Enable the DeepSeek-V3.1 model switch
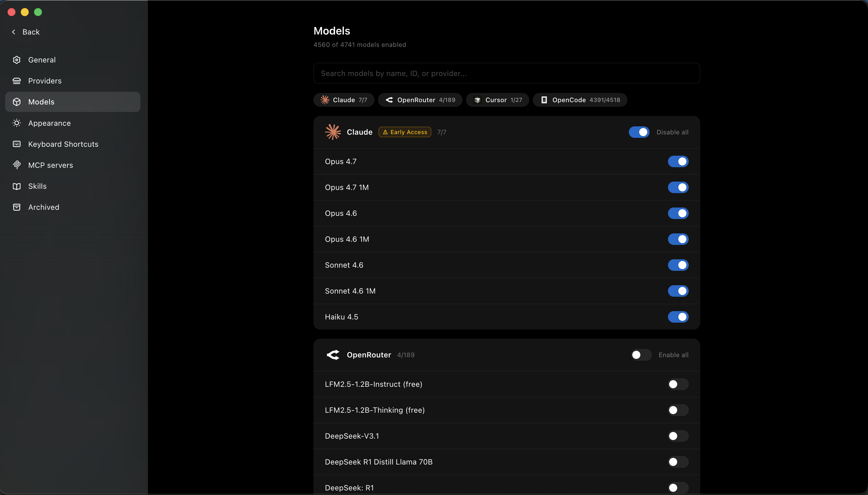868x495 pixels. pyautogui.click(x=678, y=436)
